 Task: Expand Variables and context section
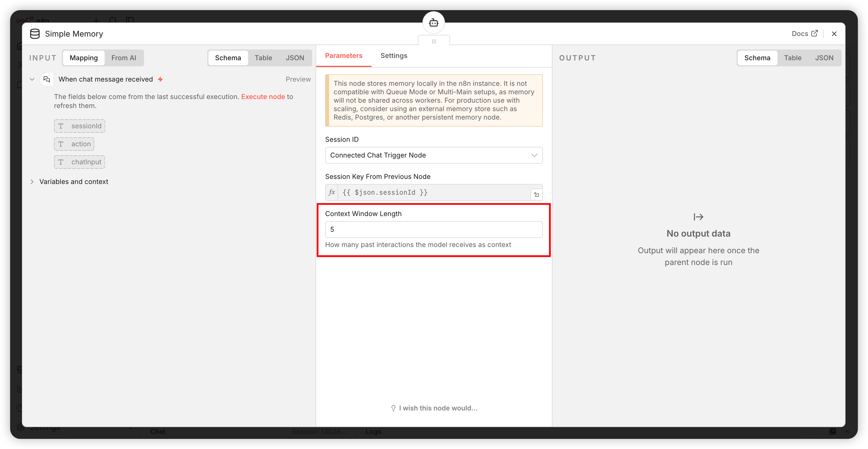[x=32, y=182]
